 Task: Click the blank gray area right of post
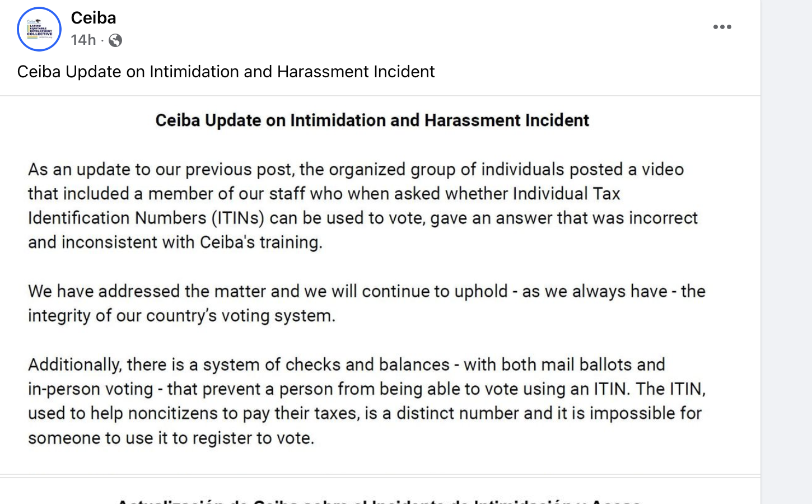(x=786, y=252)
